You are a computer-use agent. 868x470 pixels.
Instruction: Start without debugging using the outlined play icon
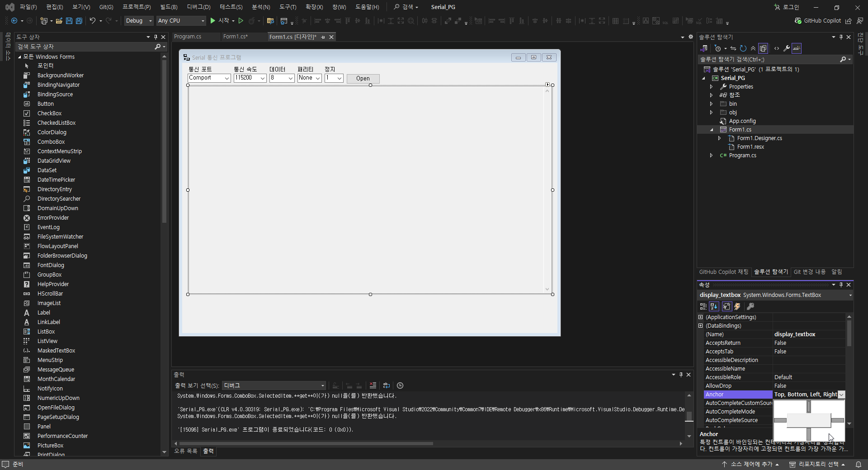click(x=241, y=21)
